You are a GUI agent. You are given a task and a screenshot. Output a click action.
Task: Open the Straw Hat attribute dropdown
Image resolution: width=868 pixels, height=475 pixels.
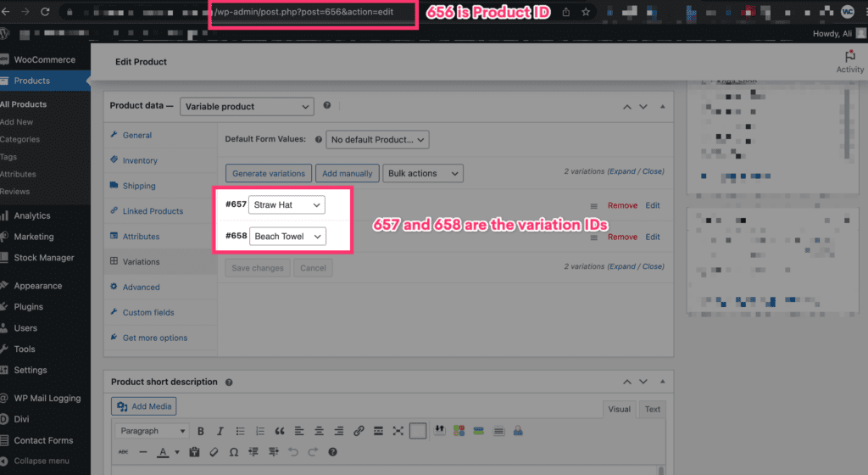pos(287,204)
